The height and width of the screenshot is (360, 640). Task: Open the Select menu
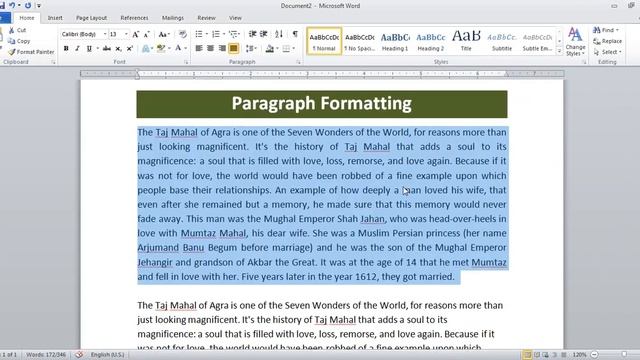[608, 52]
